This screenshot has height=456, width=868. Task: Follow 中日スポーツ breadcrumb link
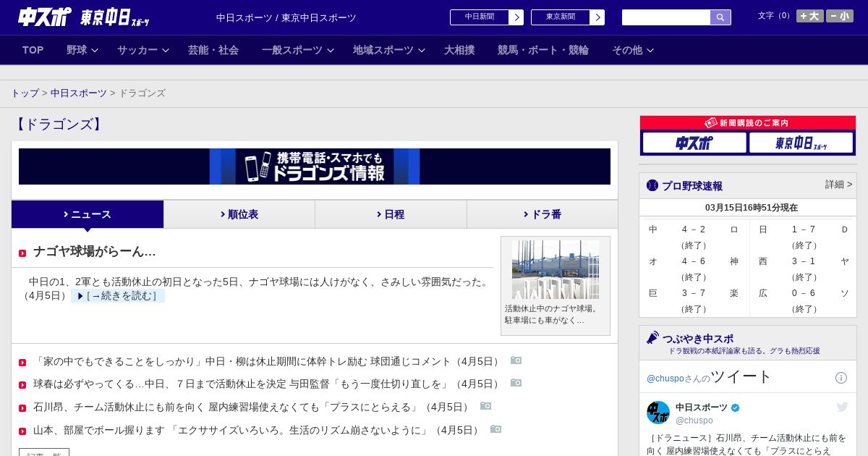click(79, 93)
